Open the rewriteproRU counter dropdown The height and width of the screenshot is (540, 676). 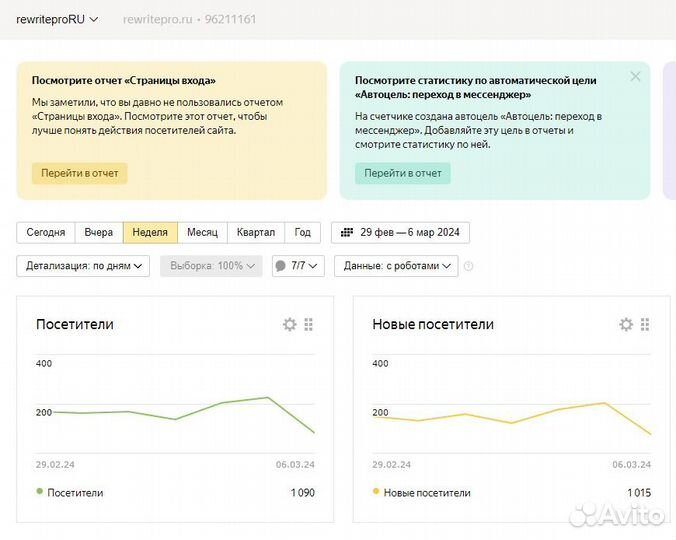(57, 19)
